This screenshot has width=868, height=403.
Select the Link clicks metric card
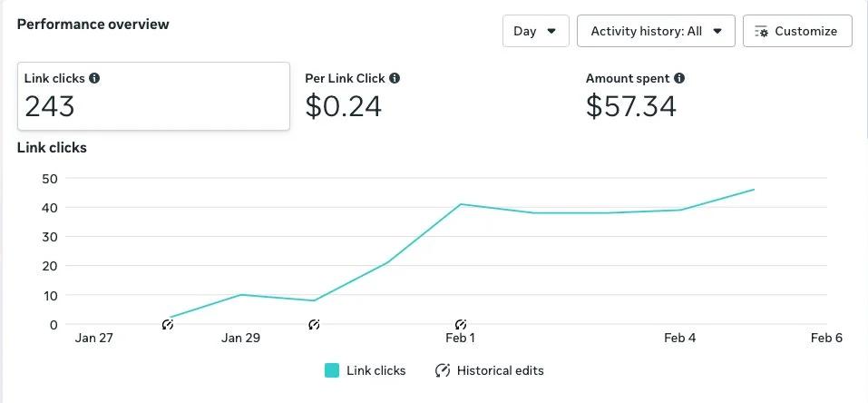pyautogui.click(x=153, y=96)
